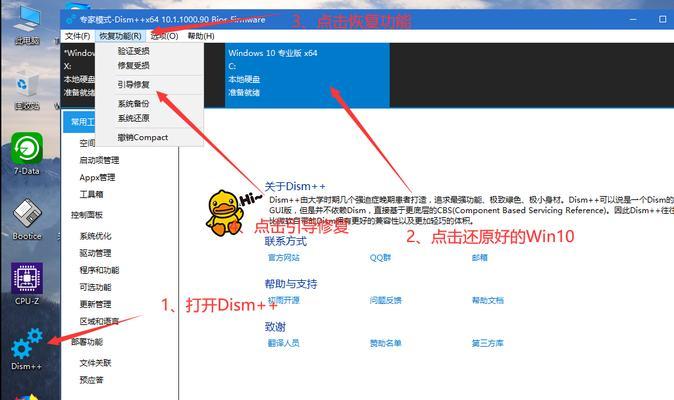674x400 pixels.
Task: Click the 赞助名单 link
Action: (386, 343)
